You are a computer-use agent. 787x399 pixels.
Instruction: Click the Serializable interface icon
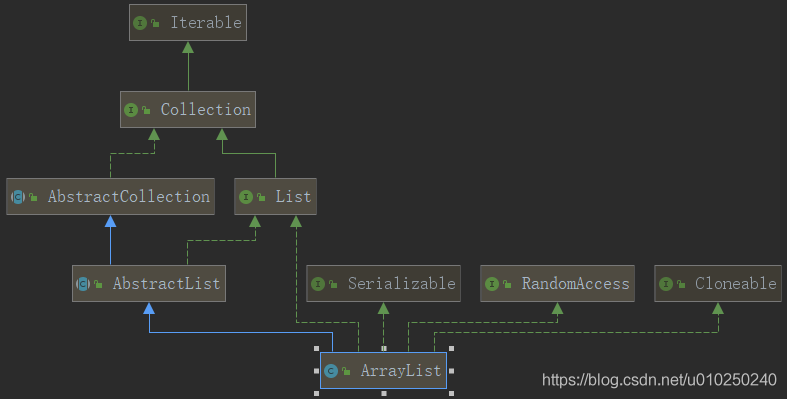click(x=318, y=284)
